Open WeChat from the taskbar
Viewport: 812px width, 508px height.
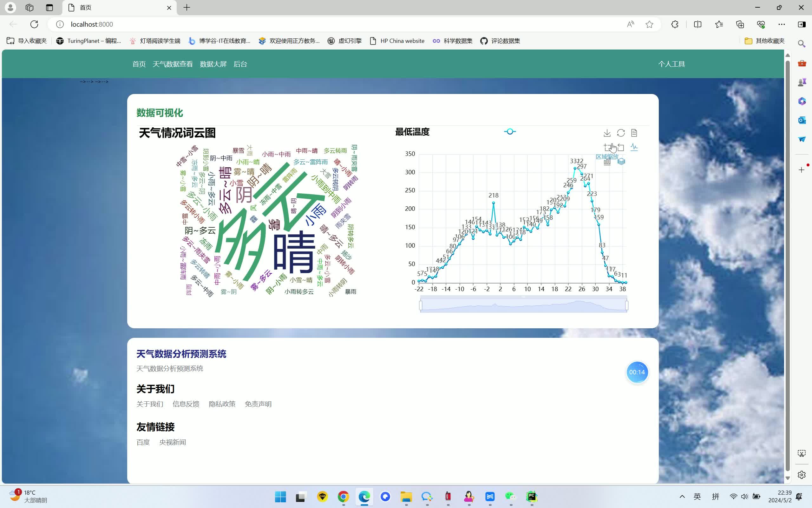coord(511,497)
